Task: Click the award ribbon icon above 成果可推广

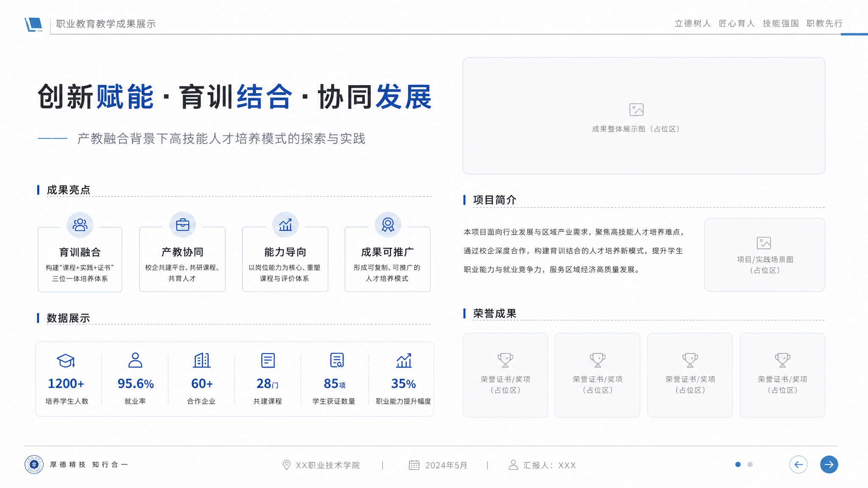Action: tap(388, 225)
